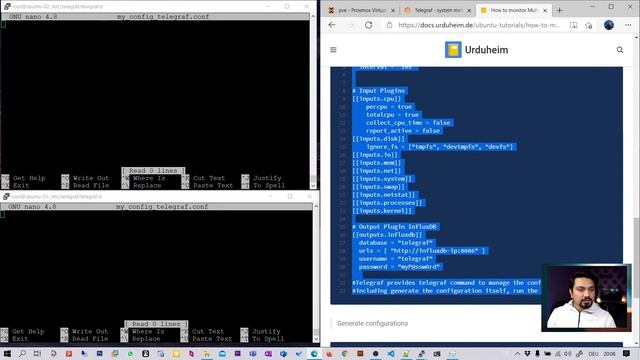
Task: Click the urls influxdb-ip code line
Action: (x=422, y=251)
